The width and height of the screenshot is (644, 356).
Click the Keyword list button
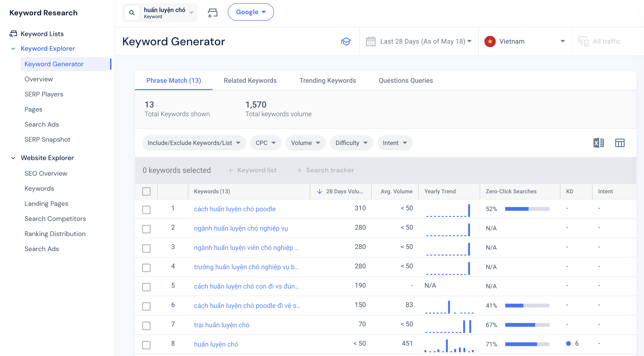click(252, 170)
